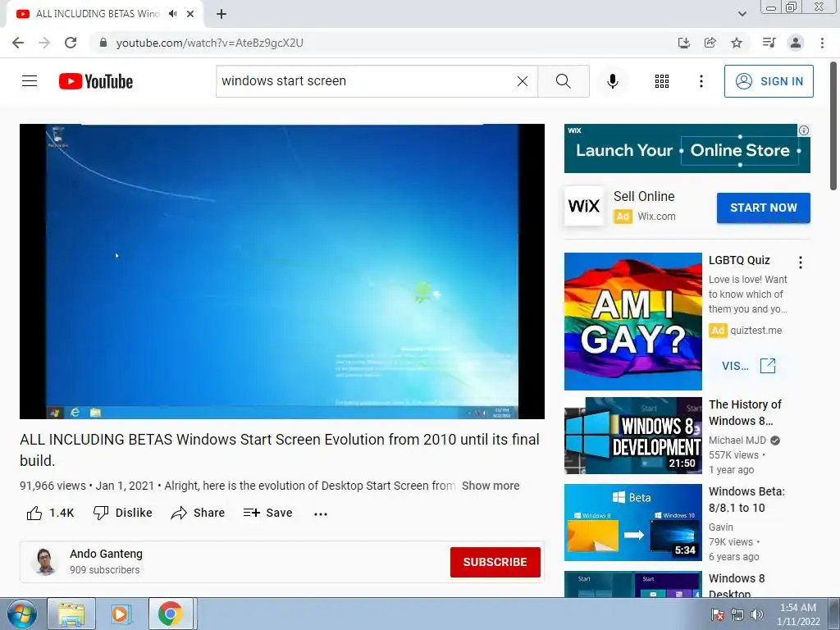Screen dimensions: 840x630
Task: Open media controls icon in toolbar
Action: pos(769,43)
